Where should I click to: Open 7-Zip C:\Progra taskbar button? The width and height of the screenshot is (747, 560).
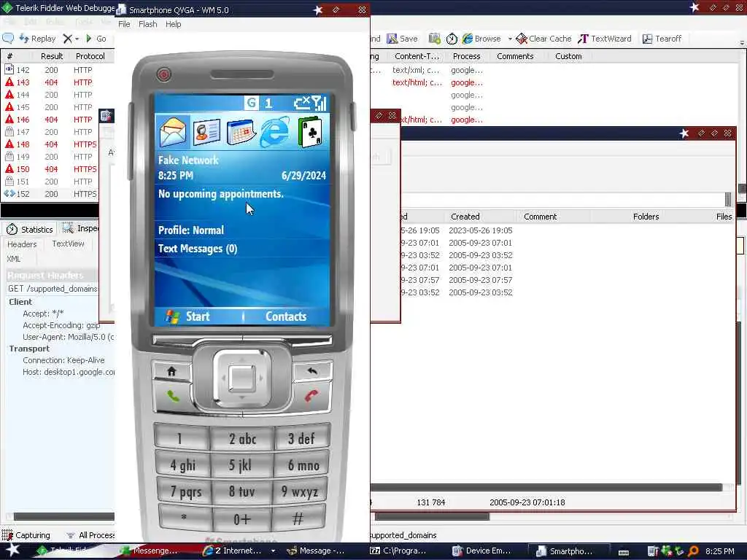click(398, 551)
